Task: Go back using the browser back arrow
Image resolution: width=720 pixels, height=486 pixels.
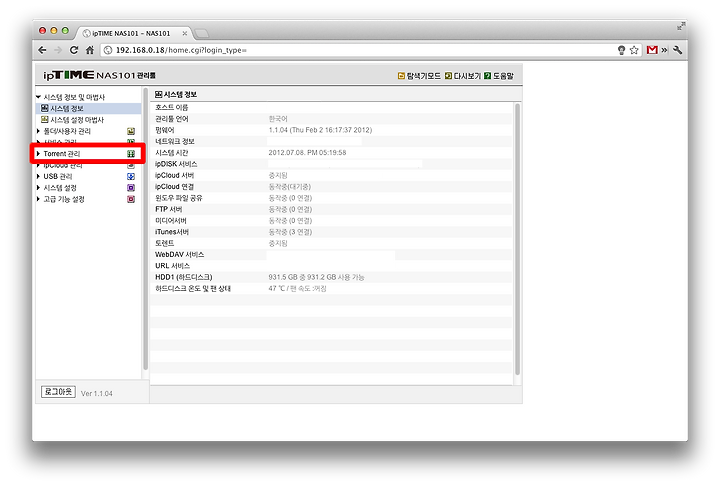Action: [x=42, y=50]
